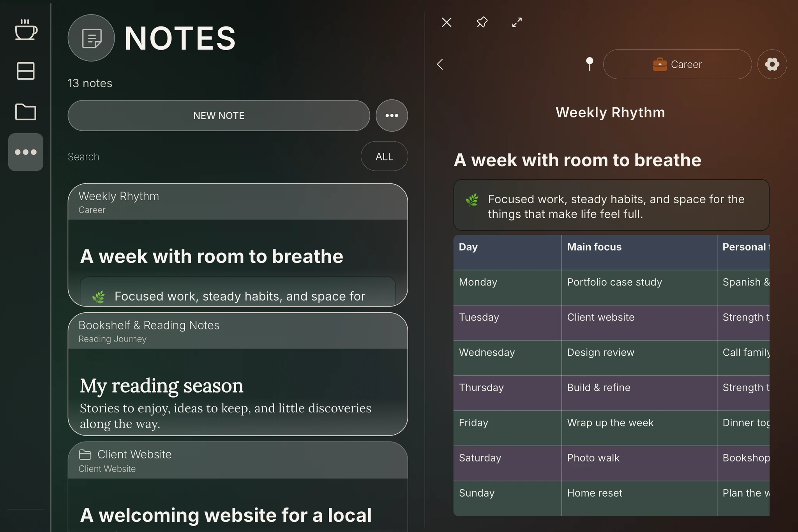Click the 'Portfolio case study' cell
The image size is (798, 532).
pyautogui.click(x=639, y=287)
